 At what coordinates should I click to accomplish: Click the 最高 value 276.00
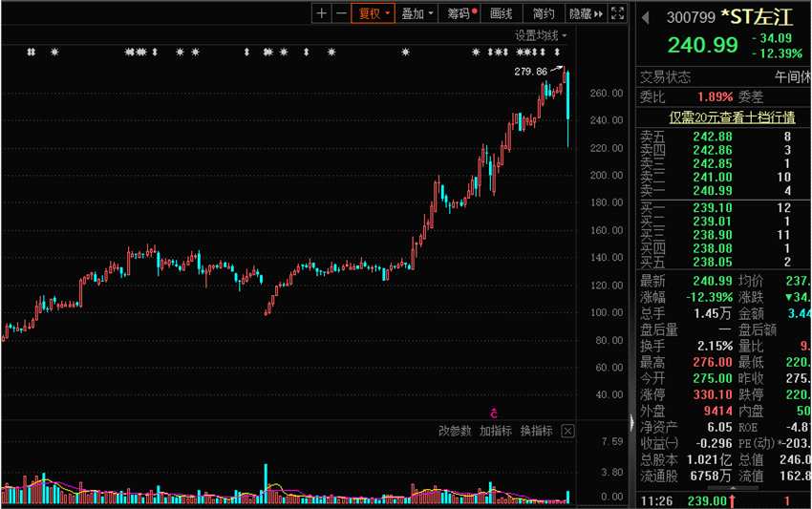pos(713,362)
